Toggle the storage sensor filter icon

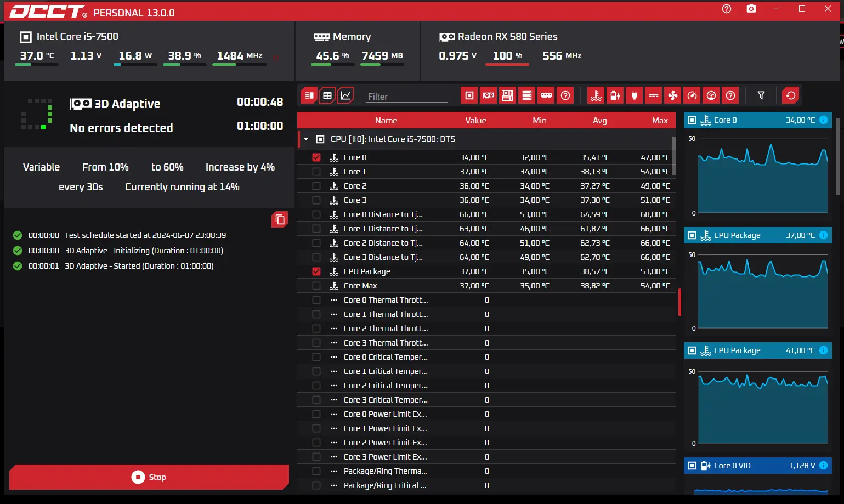527,95
